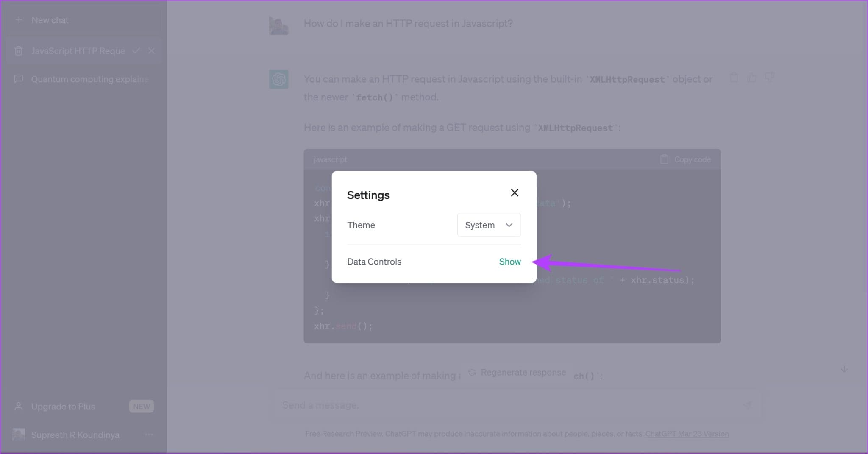Click the Data Controls label
The height and width of the screenshot is (454, 868).
(374, 262)
